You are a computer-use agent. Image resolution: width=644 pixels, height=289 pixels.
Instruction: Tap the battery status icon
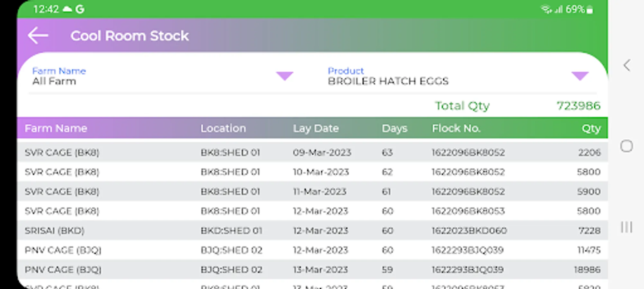tap(590, 10)
